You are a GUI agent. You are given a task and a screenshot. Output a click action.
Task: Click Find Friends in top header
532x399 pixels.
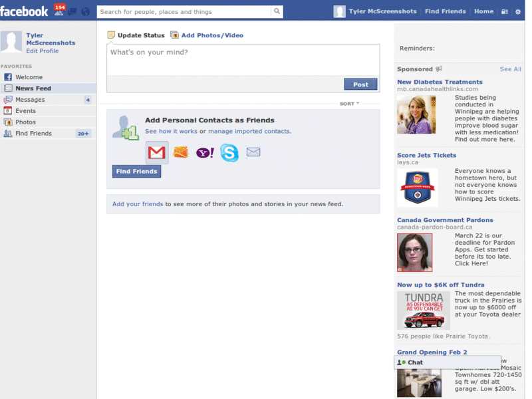pyautogui.click(x=445, y=11)
